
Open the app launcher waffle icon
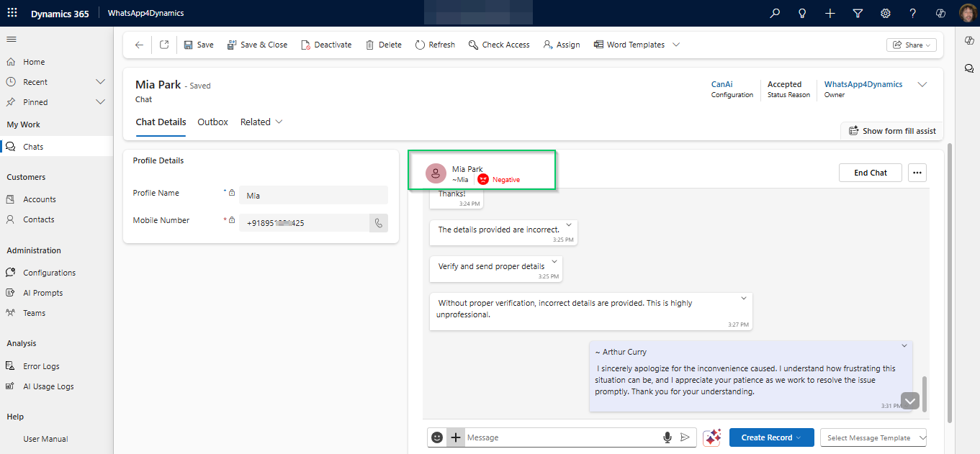click(x=12, y=13)
